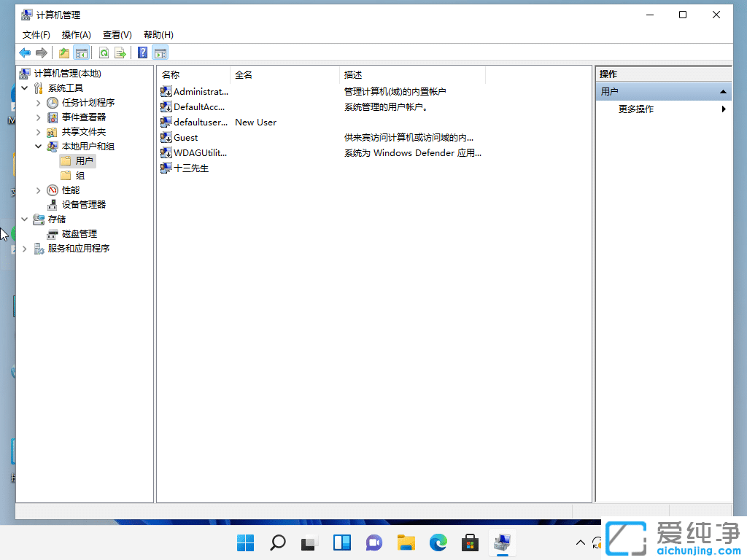Screen dimensions: 747x560
Task: Expand the 服务和应用程序 tree node
Action: tap(25, 248)
